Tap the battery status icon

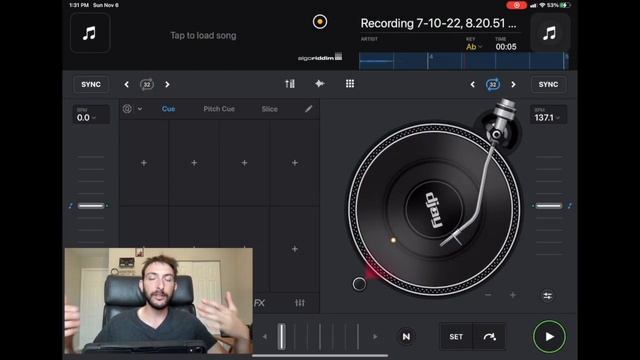tap(565, 5)
